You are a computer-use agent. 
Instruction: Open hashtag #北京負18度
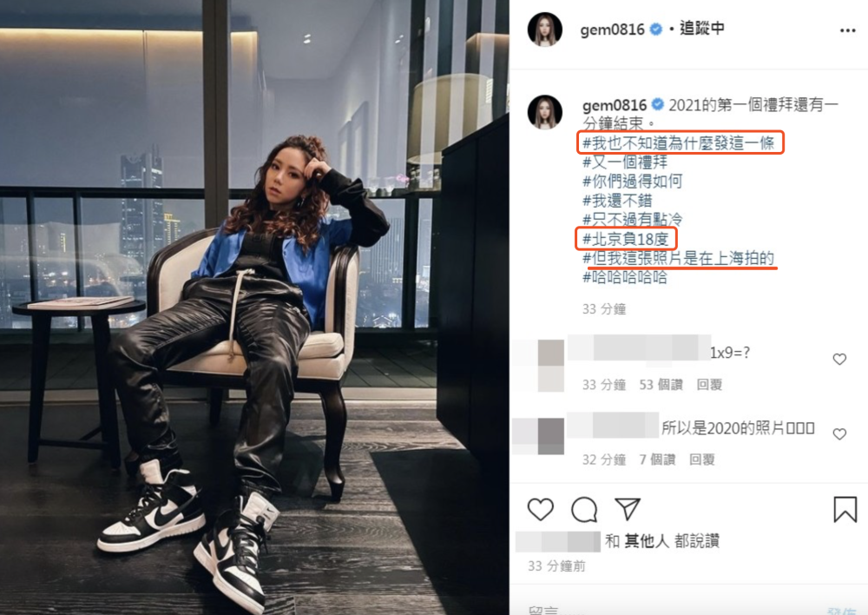point(626,239)
